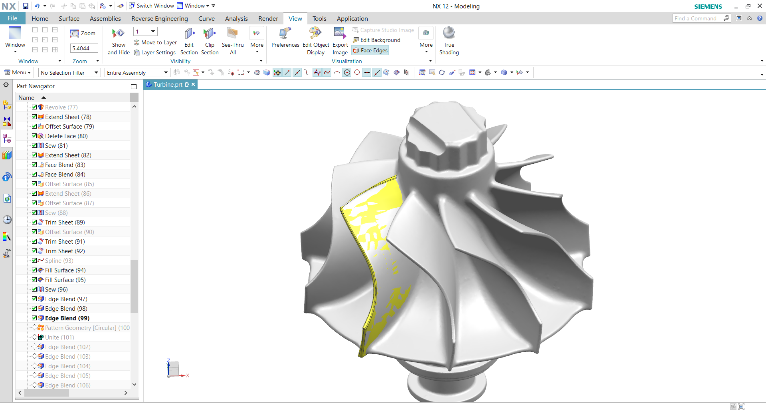The width and height of the screenshot is (766, 411).
Task: Click Move to Layer
Action: (155, 43)
